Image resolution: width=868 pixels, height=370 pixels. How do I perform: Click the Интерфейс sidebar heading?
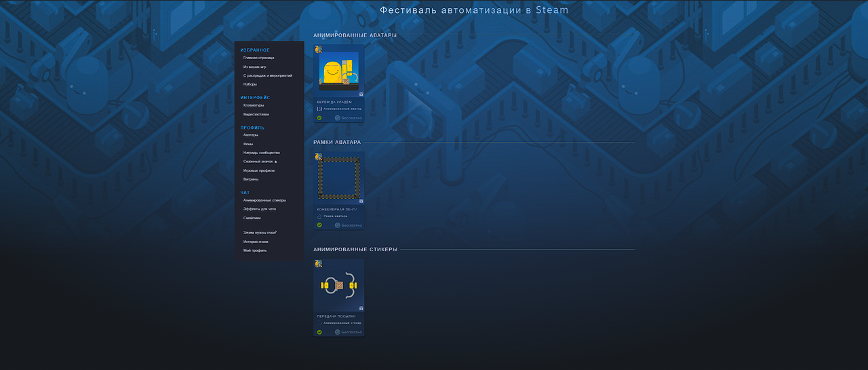click(255, 98)
